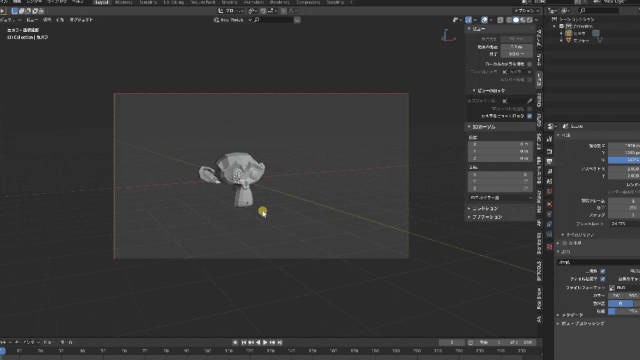Switch viewport to wireframe shading
The width and height of the screenshot is (640, 360).
pos(509,20)
